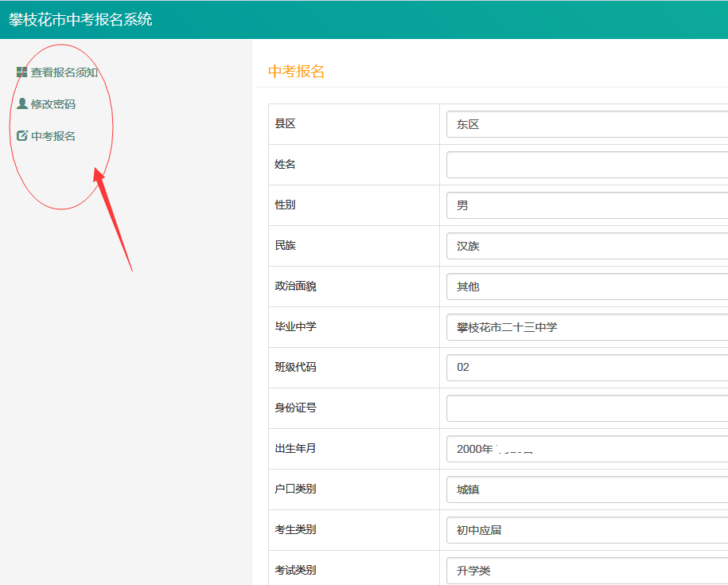This screenshot has width=728, height=585.
Task: Click the empty 姓名 input field
Action: click(586, 165)
